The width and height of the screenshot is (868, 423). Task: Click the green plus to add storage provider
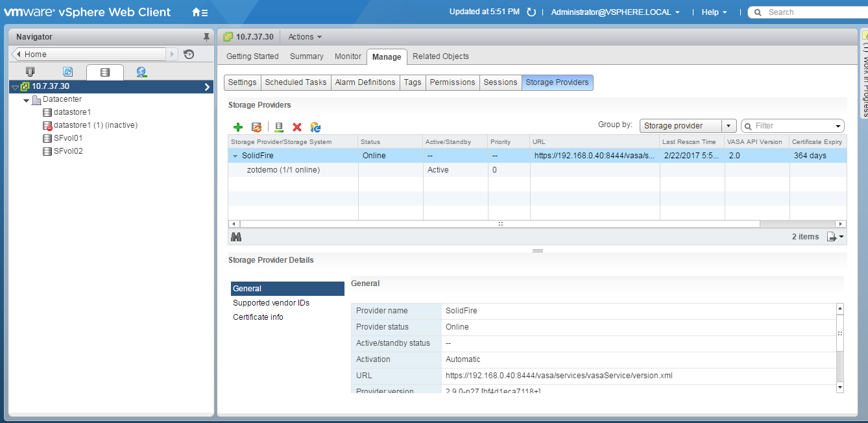click(x=238, y=127)
